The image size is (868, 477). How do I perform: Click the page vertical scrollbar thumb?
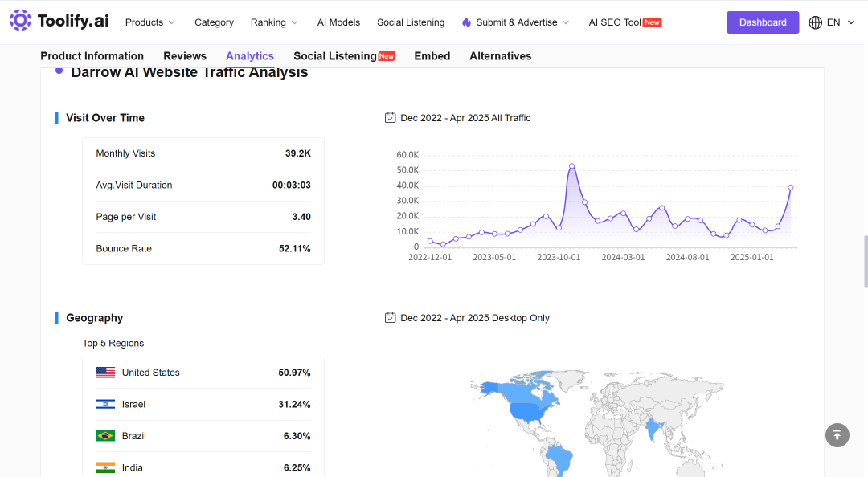tap(866, 262)
